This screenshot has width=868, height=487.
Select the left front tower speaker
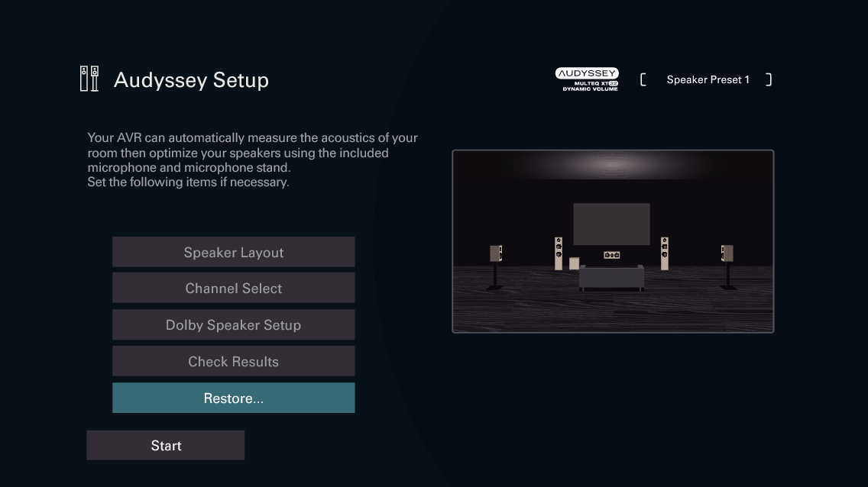tap(559, 252)
